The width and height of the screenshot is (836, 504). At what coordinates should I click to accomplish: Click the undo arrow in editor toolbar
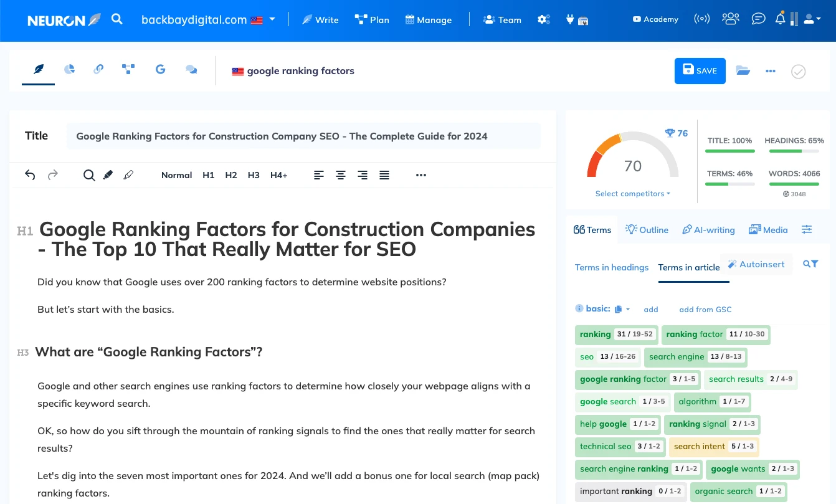point(30,175)
